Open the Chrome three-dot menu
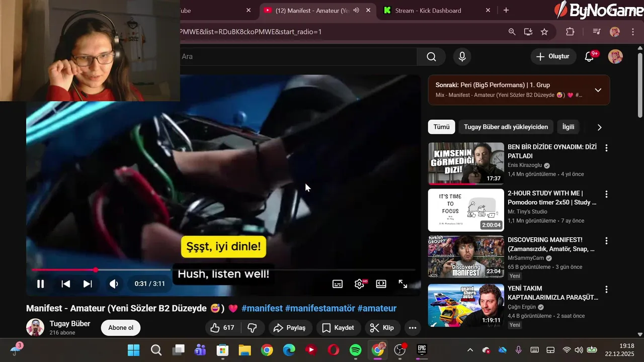 tap(633, 32)
